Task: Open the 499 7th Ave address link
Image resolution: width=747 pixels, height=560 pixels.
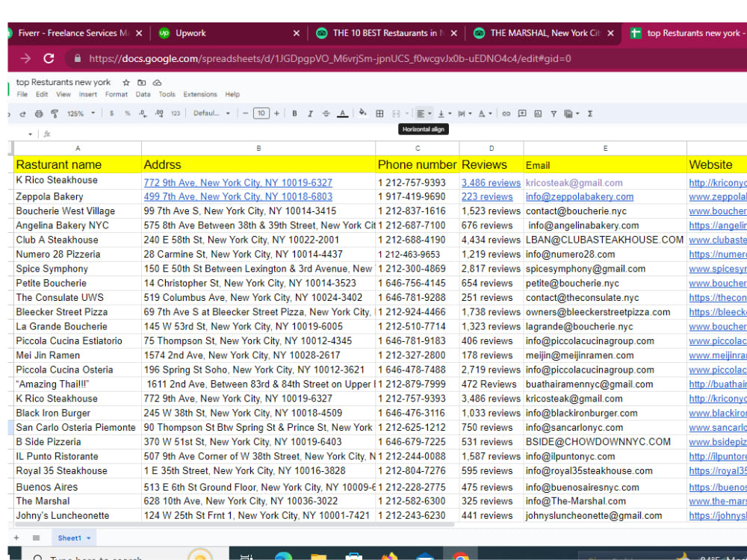Action: coord(238,196)
